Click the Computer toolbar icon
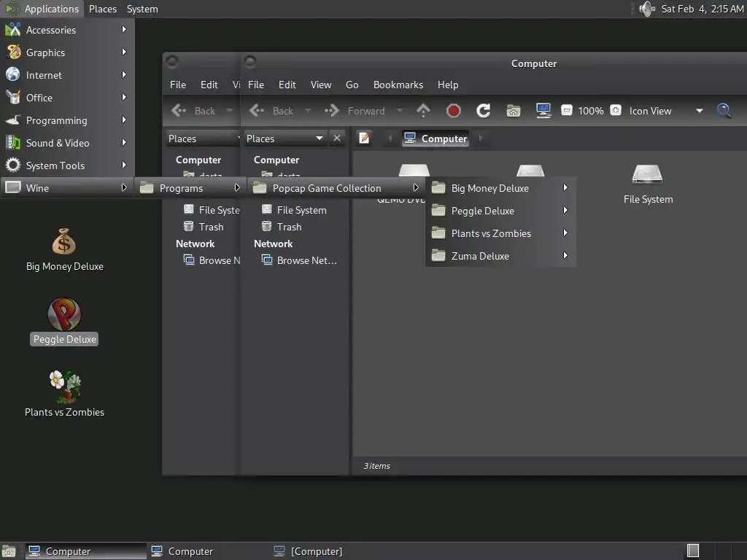 [x=543, y=111]
